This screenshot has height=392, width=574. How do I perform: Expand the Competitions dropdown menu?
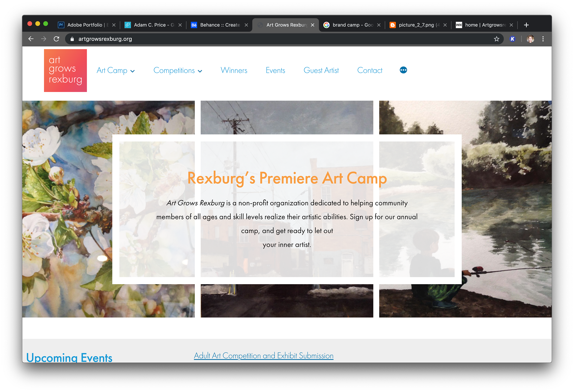click(x=178, y=71)
